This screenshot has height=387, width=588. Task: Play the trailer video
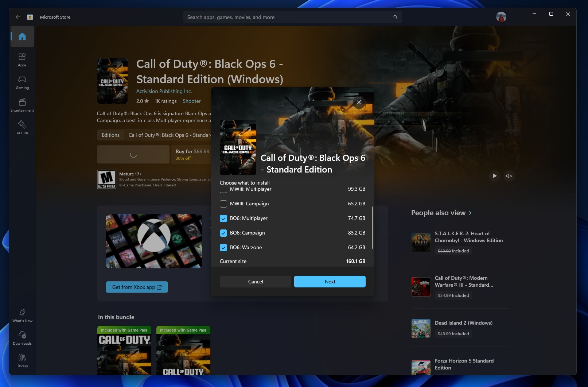(x=494, y=176)
